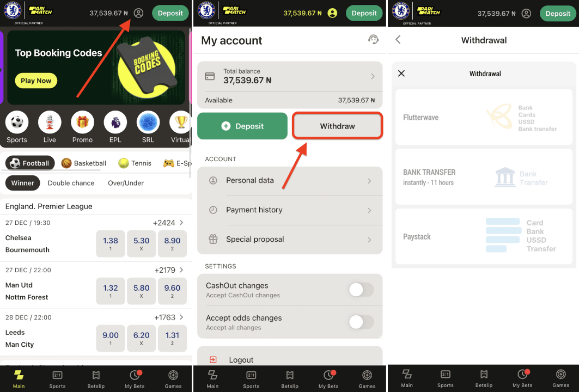Click the Deposit button in the home screen header

point(170,13)
